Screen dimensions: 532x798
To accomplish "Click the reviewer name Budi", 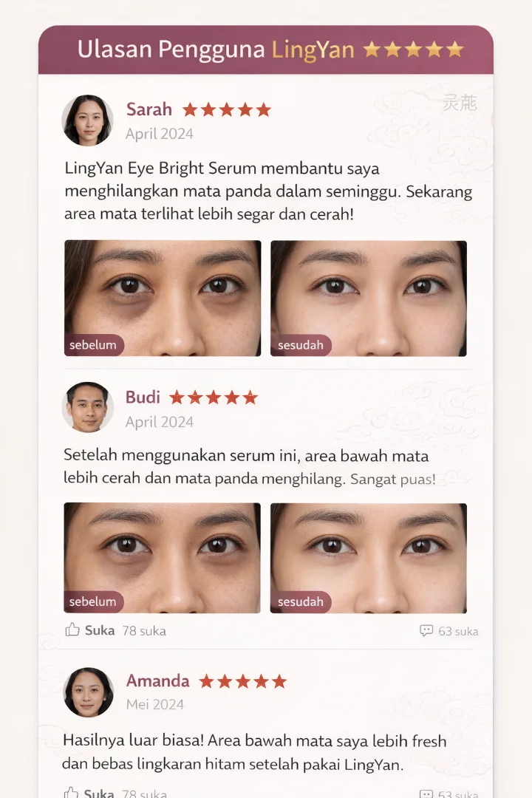I will click(x=143, y=397).
